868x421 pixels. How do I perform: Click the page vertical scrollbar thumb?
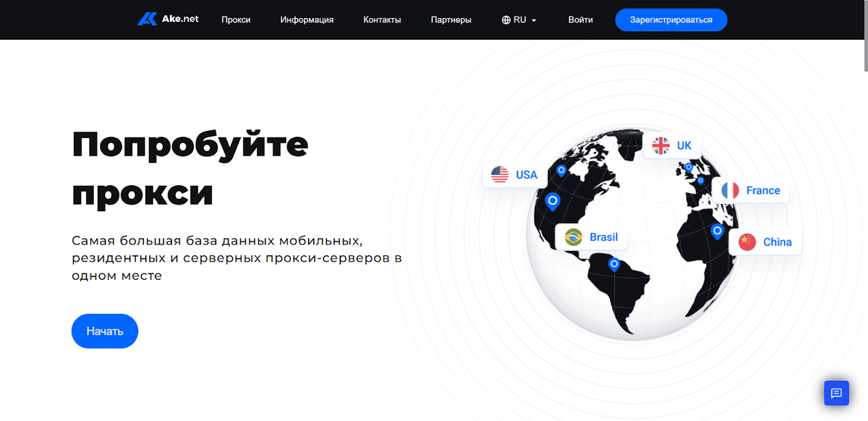point(864,36)
